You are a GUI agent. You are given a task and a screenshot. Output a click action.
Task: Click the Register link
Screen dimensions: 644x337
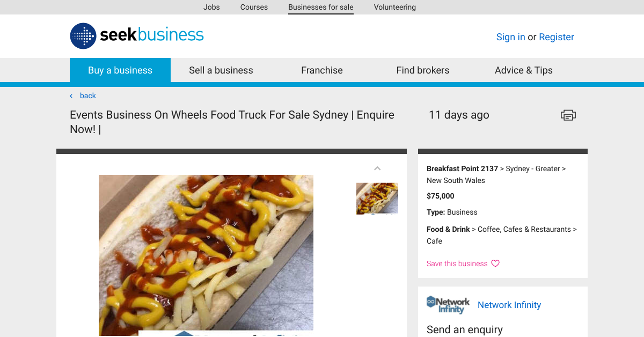click(556, 36)
